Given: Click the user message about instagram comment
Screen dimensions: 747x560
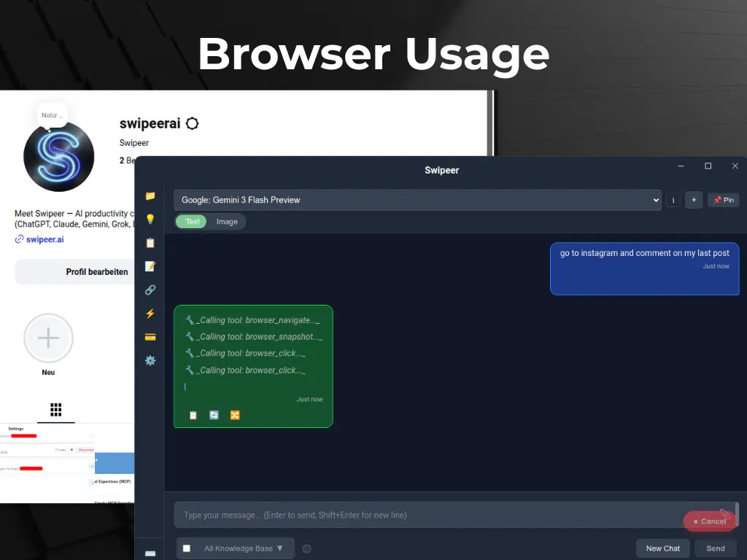Looking at the screenshot, I should click(x=644, y=269).
